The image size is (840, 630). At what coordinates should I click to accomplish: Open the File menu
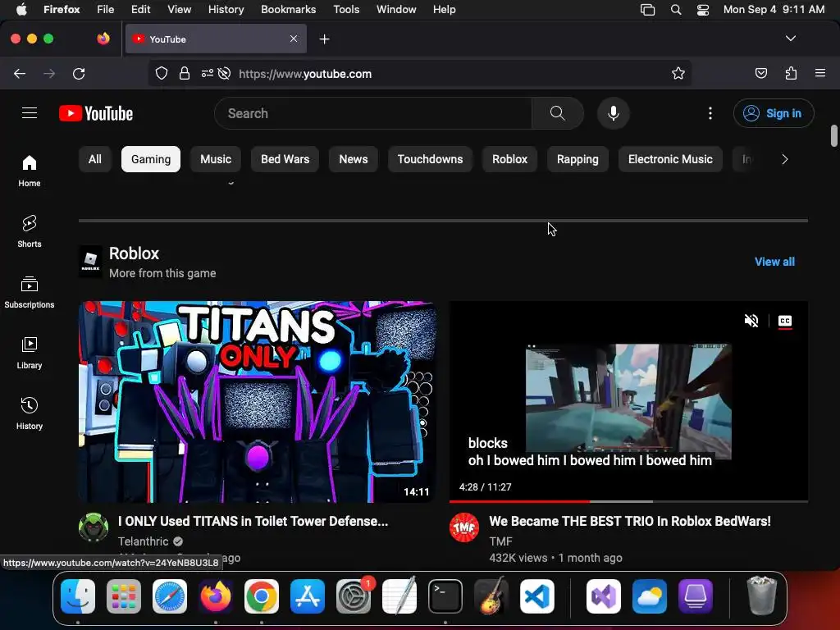pyautogui.click(x=106, y=9)
